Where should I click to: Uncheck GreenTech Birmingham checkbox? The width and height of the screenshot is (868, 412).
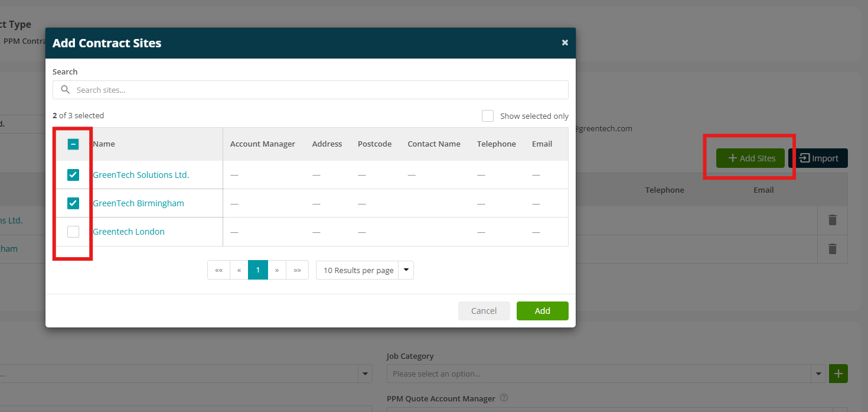point(73,203)
